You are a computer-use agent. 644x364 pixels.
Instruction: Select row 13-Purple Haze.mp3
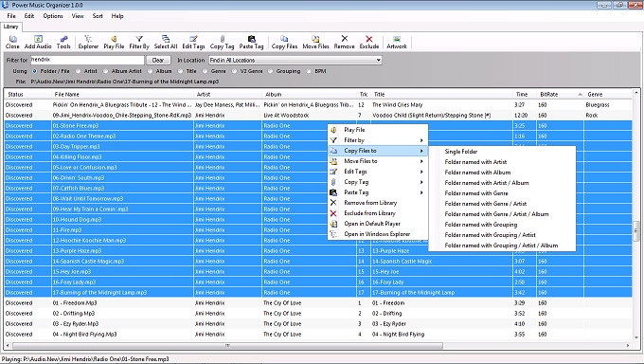pos(318,251)
